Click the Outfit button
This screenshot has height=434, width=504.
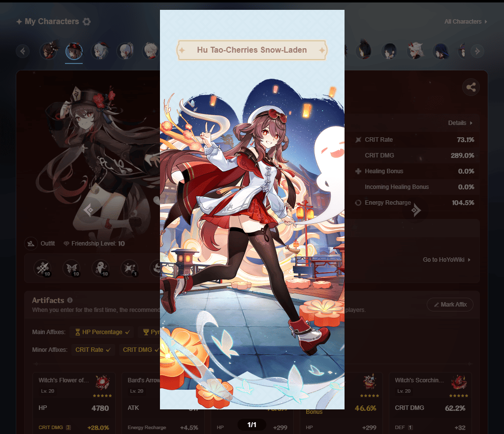[x=40, y=244]
